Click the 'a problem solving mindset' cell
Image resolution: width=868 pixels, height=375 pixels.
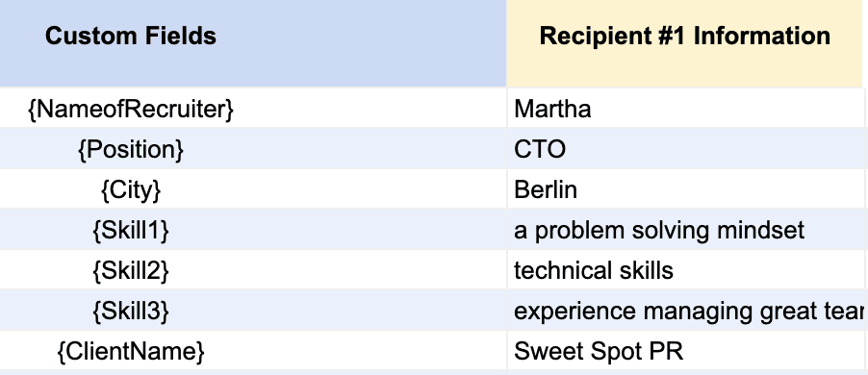(687, 230)
